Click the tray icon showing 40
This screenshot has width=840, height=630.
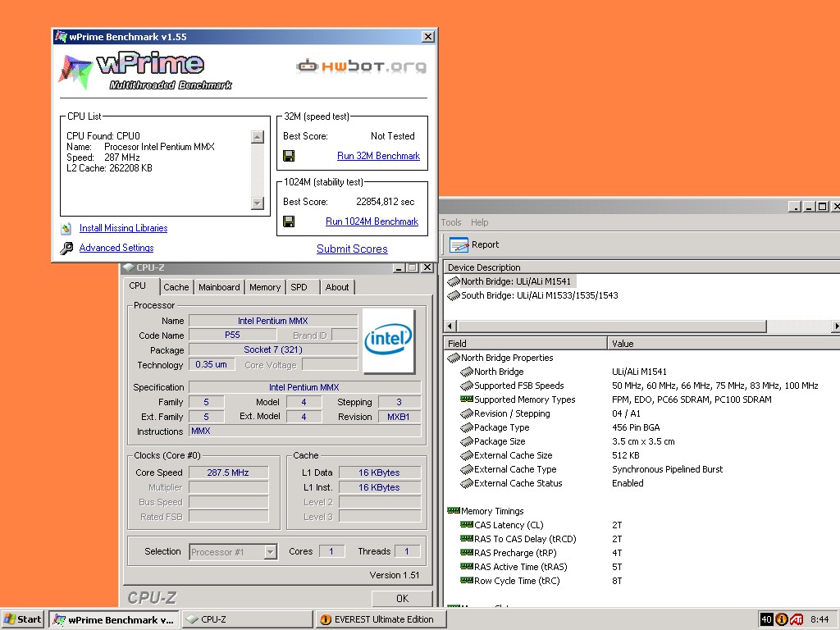click(767, 619)
